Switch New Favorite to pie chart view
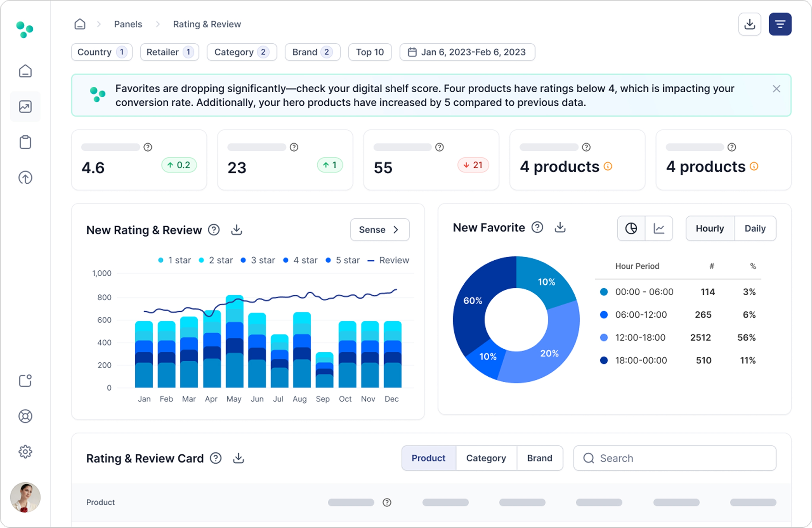Screen dimensions: 812x528 click(631, 229)
